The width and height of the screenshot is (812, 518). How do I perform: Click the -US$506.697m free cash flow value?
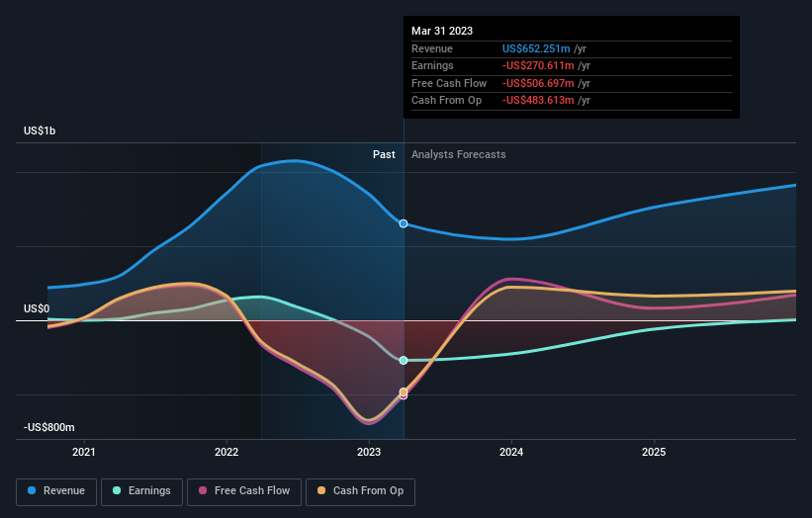[538, 83]
